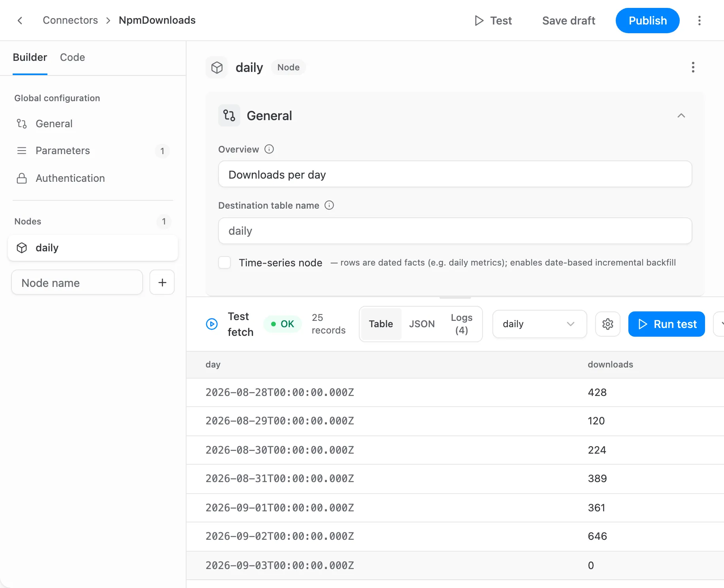Screen dimensions: 724x588
Task: Click the cube icon of daily node in sidebar
Action: point(22,248)
